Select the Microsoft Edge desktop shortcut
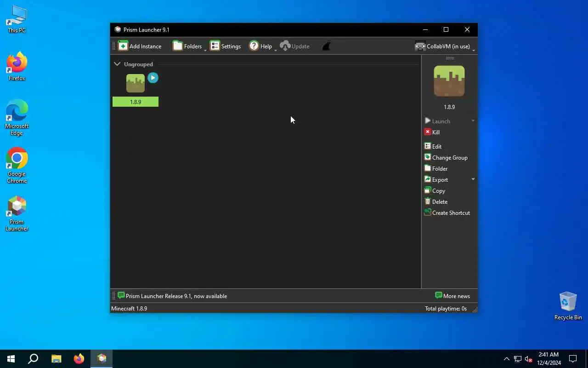The height and width of the screenshot is (368, 588). pyautogui.click(x=17, y=118)
